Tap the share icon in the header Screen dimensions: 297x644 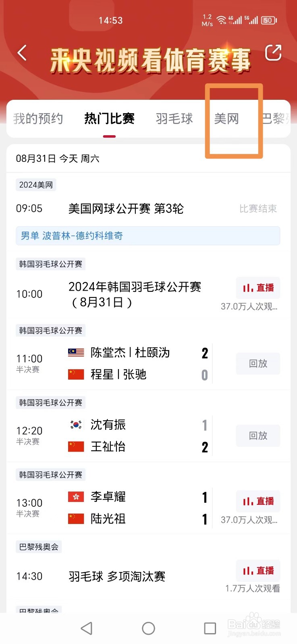[273, 53]
